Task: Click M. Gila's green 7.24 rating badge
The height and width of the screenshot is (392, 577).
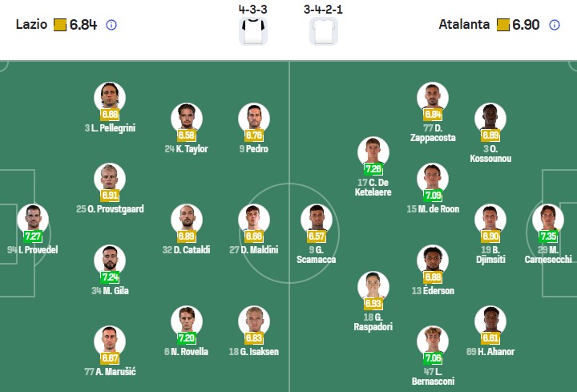Action: pyautogui.click(x=110, y=277)
